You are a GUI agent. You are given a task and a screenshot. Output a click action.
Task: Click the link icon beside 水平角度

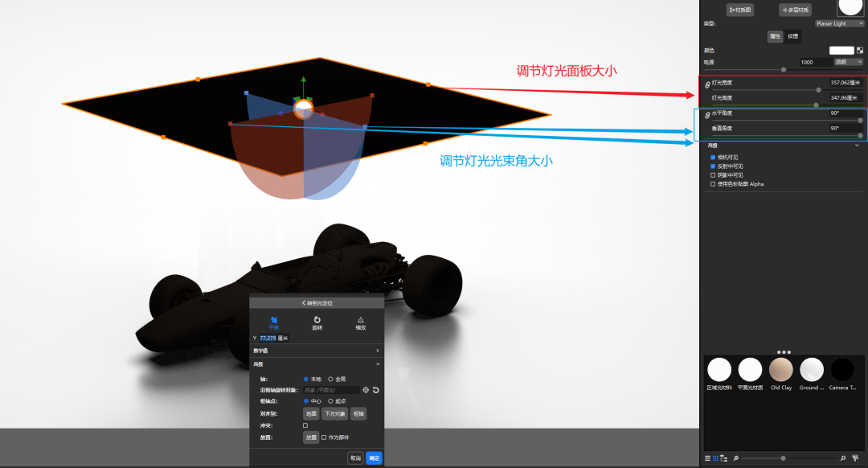707,115
